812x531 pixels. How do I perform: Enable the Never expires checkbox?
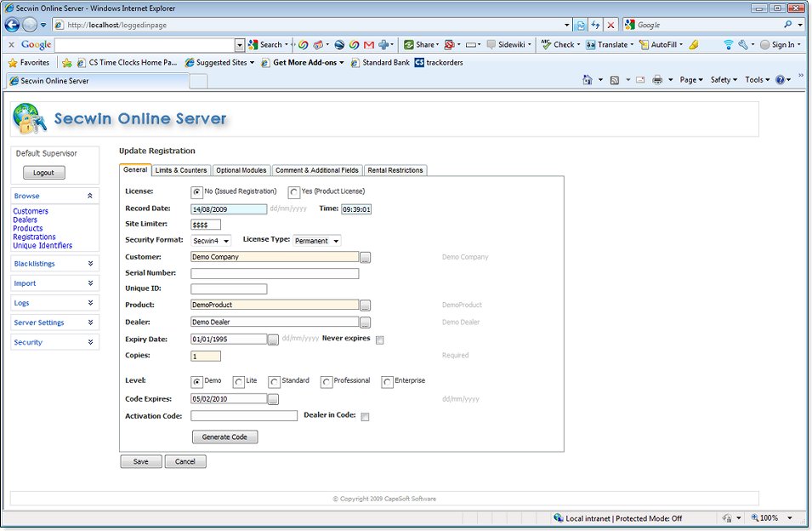tap(380, 340)
